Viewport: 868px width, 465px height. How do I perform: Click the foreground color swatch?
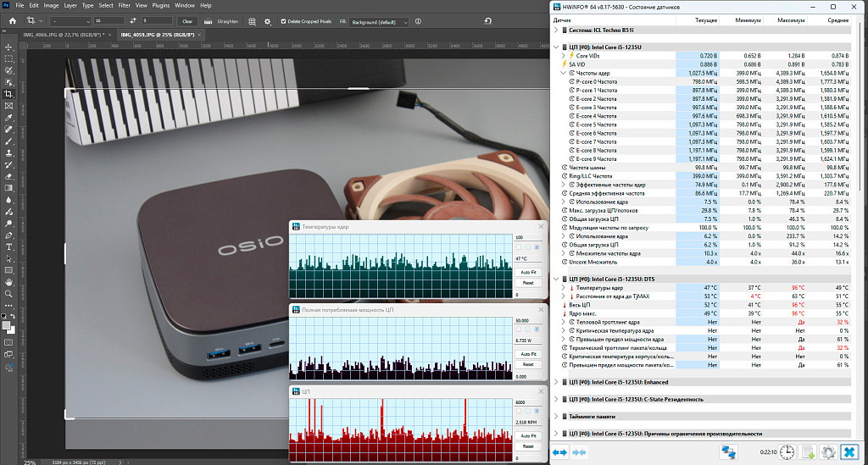click(6, 325)
